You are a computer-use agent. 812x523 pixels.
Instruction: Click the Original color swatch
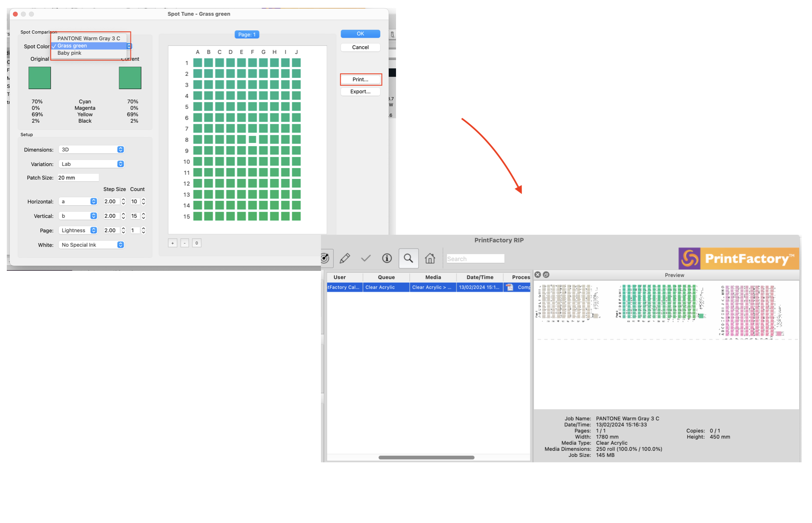coord(40,78)
